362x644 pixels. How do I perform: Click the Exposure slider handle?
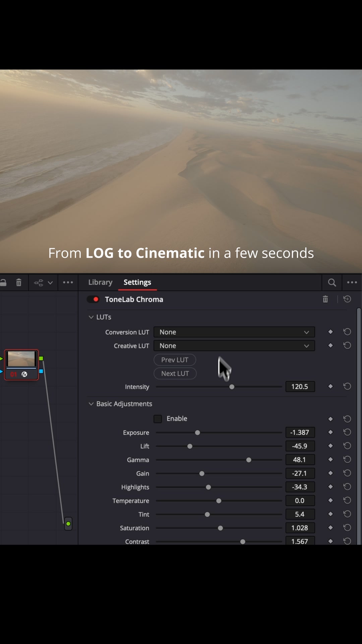[197, 433]
